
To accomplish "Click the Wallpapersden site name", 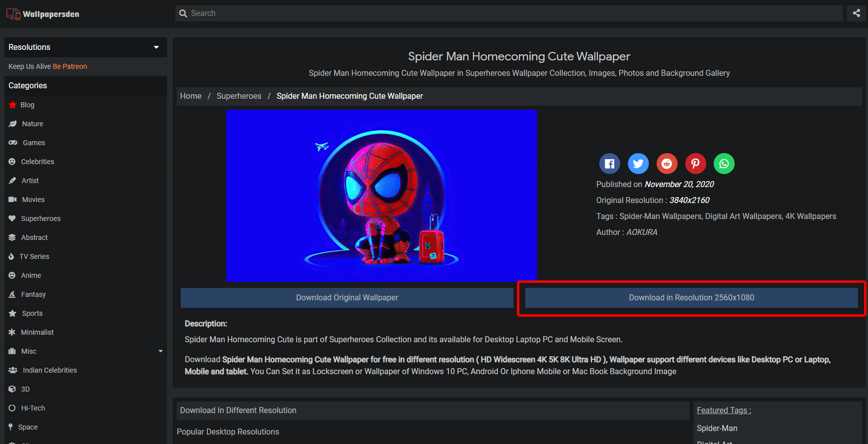I will 51,14.
